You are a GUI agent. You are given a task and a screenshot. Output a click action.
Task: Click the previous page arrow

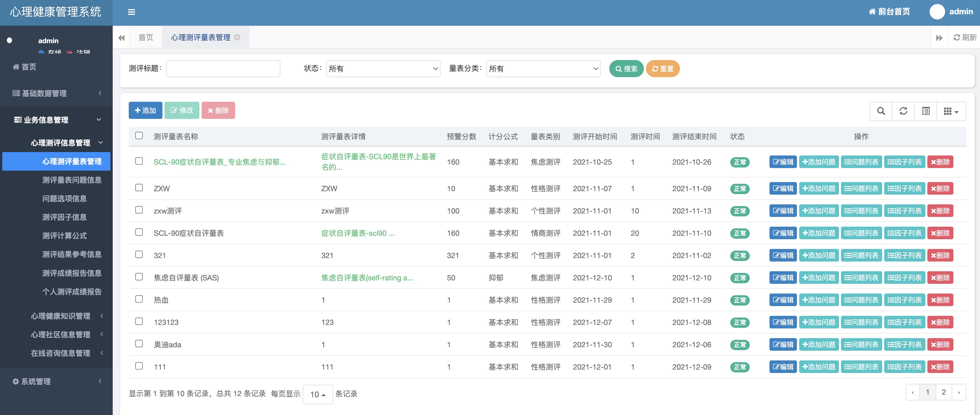(x=913, y=392)
